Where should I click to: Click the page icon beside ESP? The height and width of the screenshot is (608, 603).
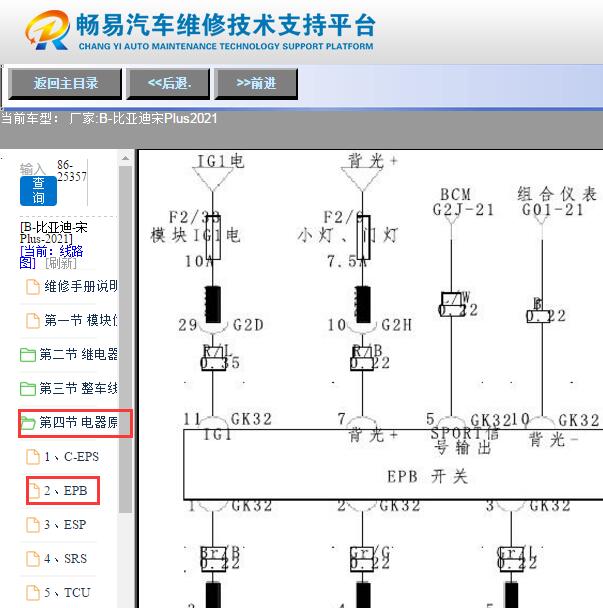click(x=33, y=525)
